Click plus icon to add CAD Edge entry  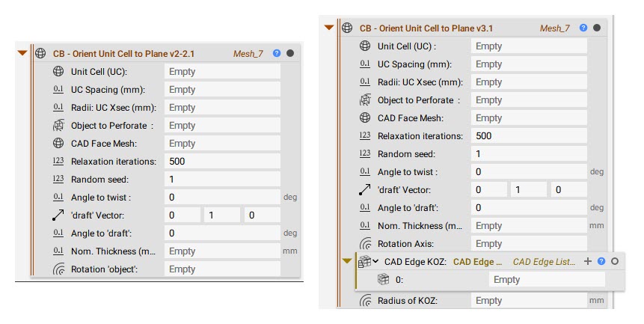pyautogui.click(x=588, y=261)
